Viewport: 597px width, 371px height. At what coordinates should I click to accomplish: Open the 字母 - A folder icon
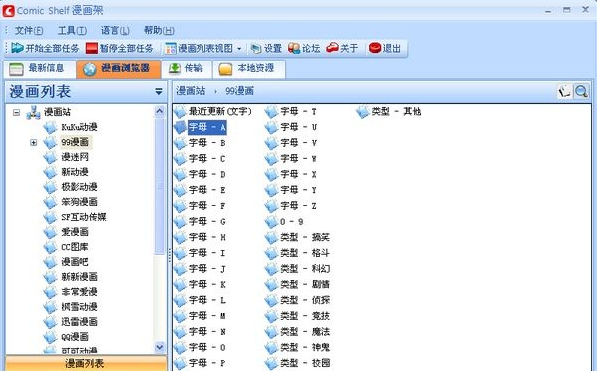(180, 127)
